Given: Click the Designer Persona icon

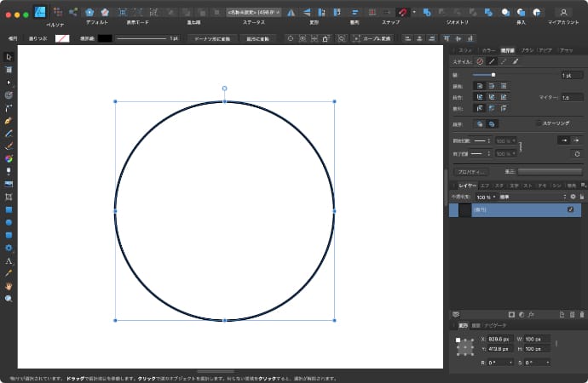Looking at the screenshot, I should (39, 12).
